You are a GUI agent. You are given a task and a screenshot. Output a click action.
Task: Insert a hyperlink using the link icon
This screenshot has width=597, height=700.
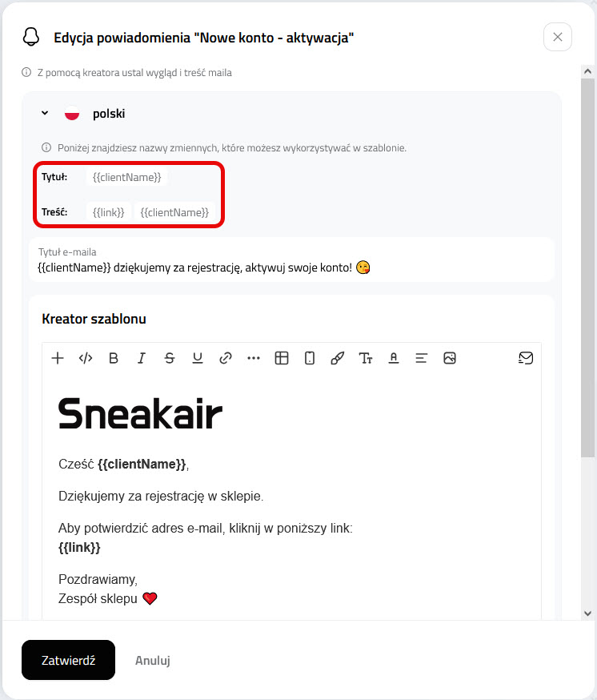click(x=226, y=358)
